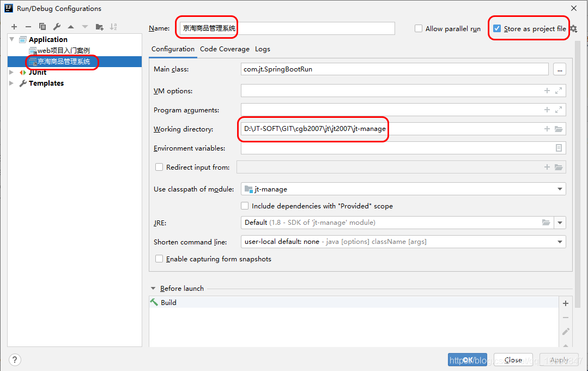The width and height of the screenshot is (588, 371).
Task: Uncheck Store as project file
Action: (497, 28)
